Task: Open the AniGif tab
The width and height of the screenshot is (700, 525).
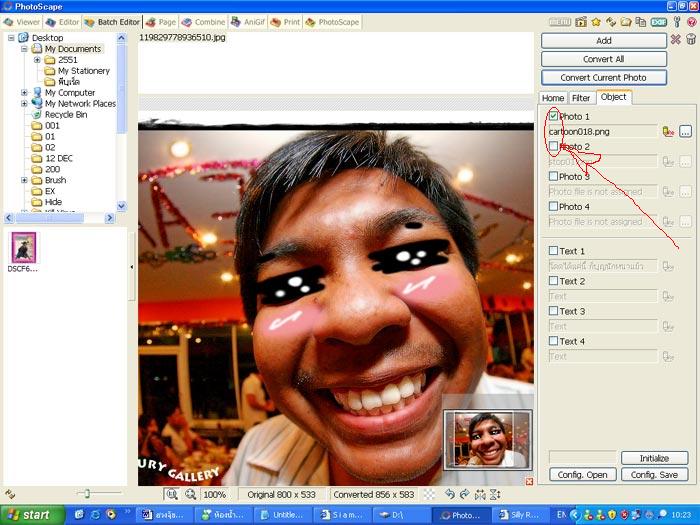Action: coord(248,22)
